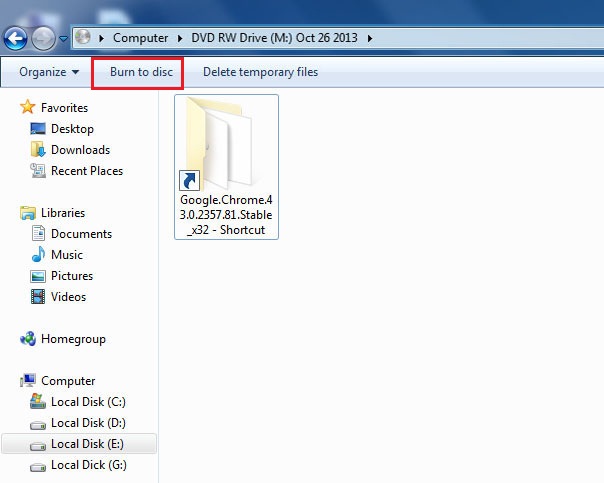Image resolution: width=604 pixels, height=483 pixels.
Task: Select Homegroup in navigation pane
Action: click(x=73, y=339)
